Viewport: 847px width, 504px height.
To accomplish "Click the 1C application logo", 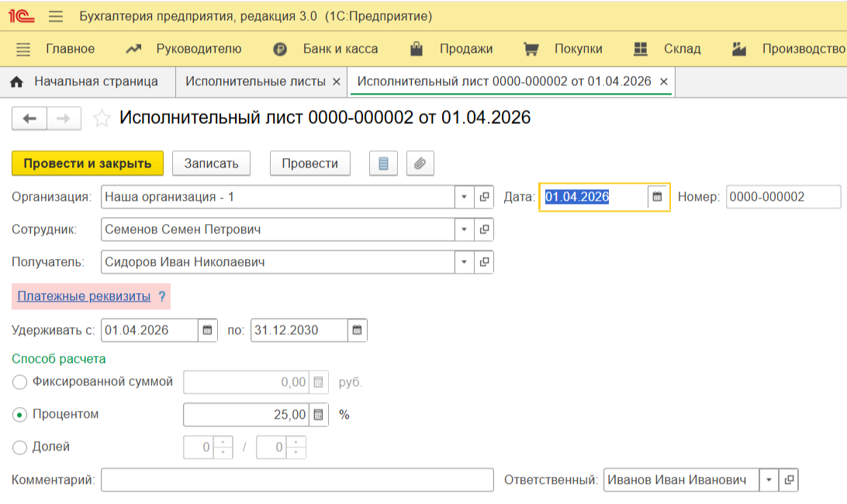I will [x=21, y=16].
